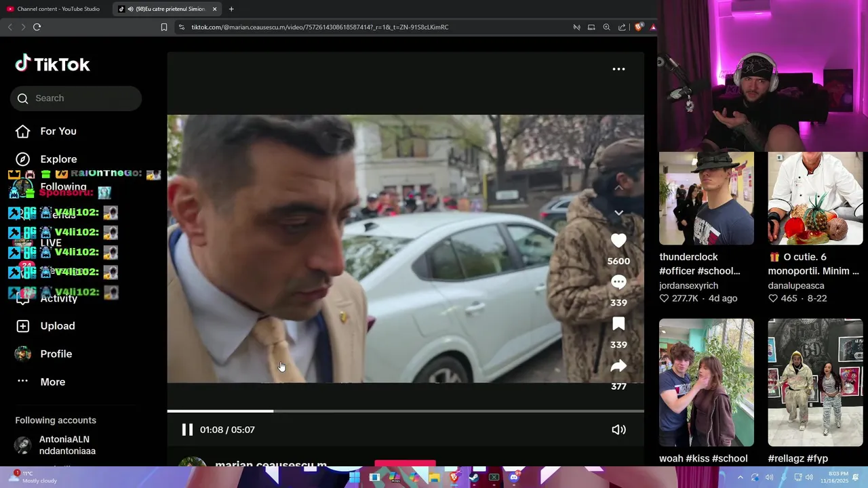Visit danalupeasca creator profile link
The height and width of the screenshot is (488, 868).
coord(796,286)
